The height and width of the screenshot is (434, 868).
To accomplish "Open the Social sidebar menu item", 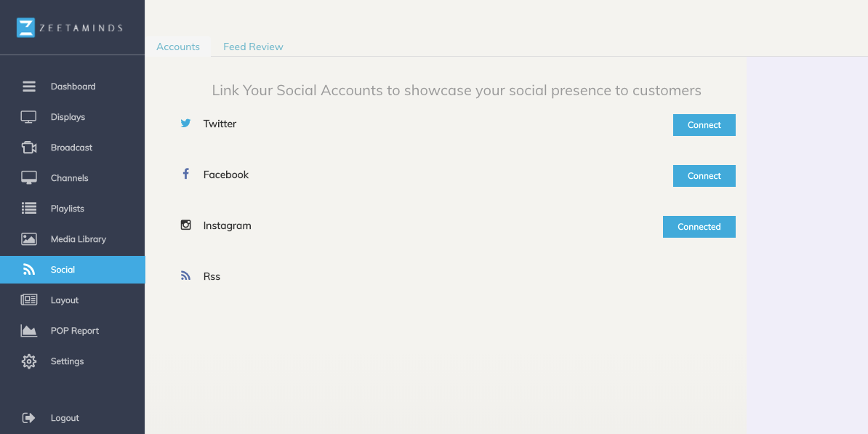I will [x=73, y=270].
